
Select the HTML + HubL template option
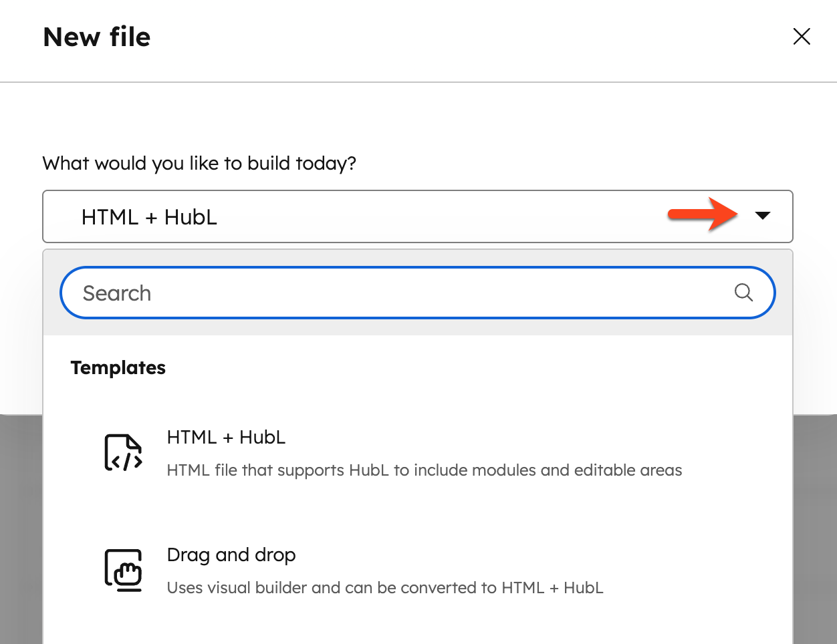226,437
